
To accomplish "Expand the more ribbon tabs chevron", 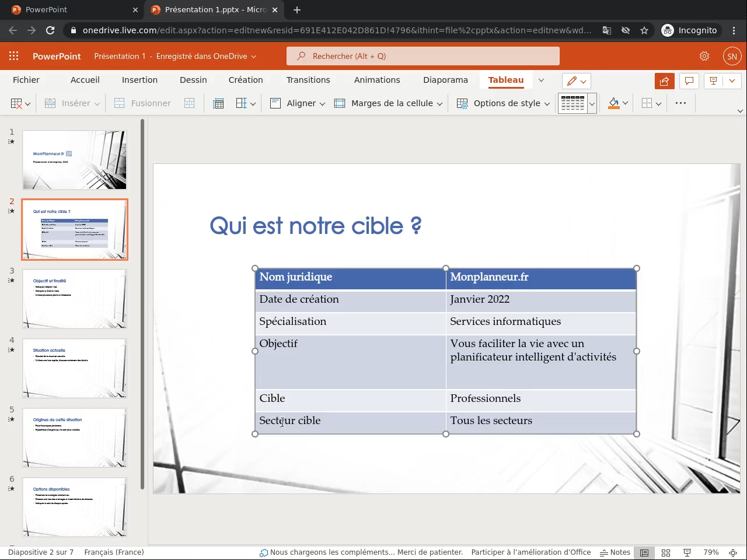I will tap(541, 80).
